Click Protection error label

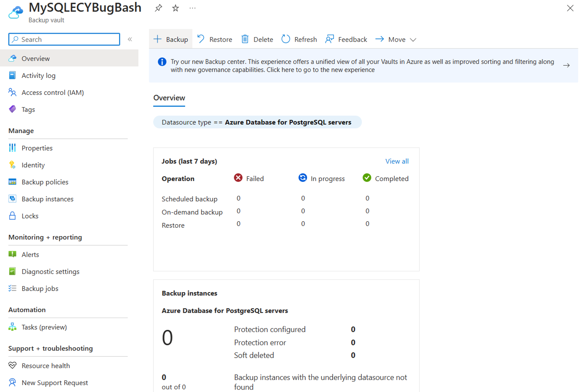click(260, 342)
